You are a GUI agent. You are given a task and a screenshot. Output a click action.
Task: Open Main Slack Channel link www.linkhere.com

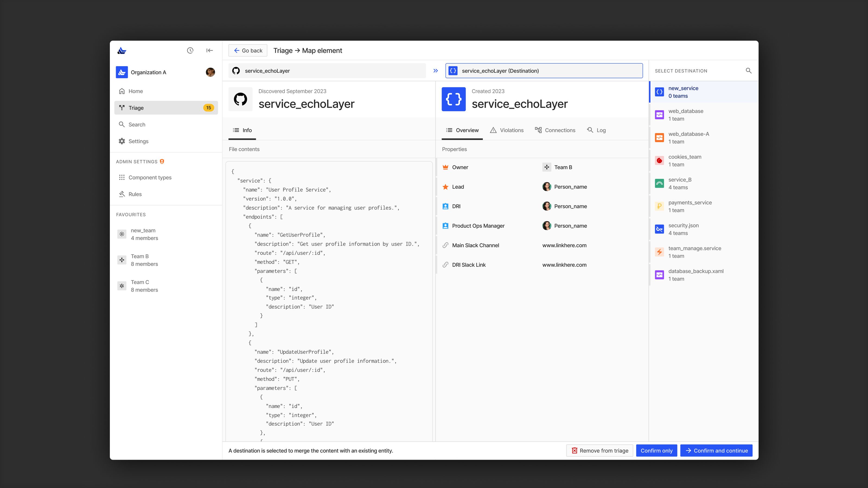click(x=564, y=245)
